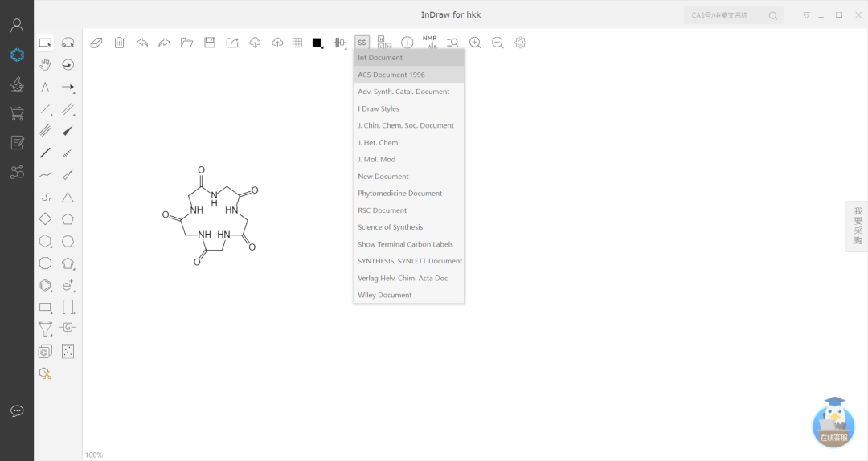Expand the document style dropdown button
Image resolution: width=868 pixels, height=461 pixels.
(x=362, y=43)
